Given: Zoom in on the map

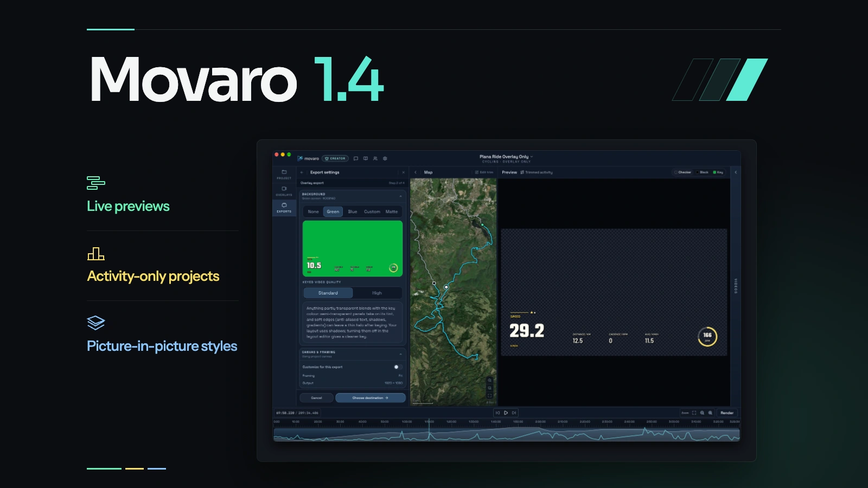Looking at the screenshot, I should pos(489,380).
